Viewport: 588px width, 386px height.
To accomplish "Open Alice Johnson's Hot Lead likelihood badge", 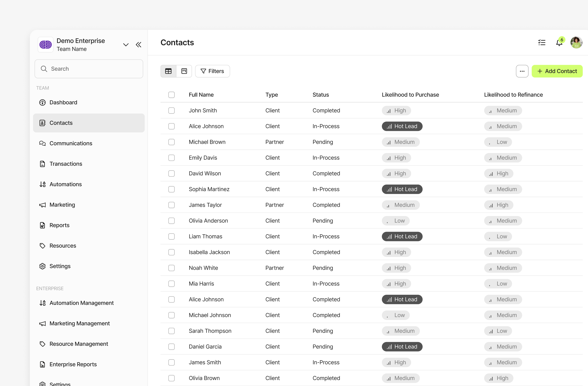I will point(402,126).
